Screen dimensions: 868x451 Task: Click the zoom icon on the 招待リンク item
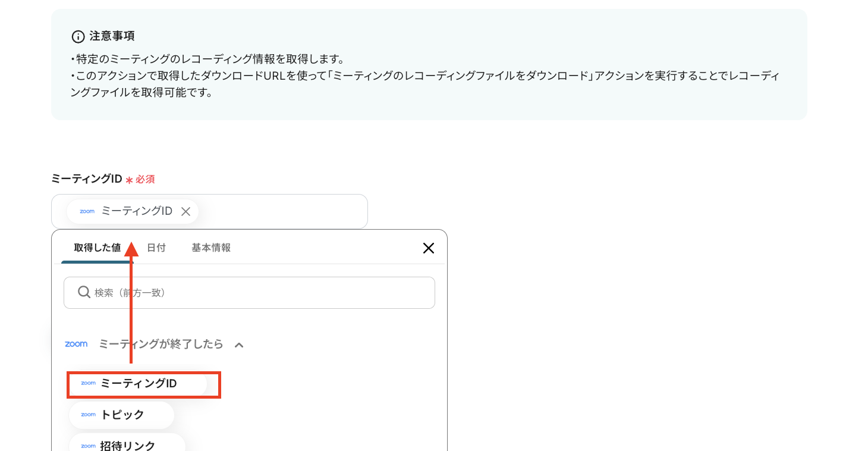pyautogui.click(x=88, y=445)
